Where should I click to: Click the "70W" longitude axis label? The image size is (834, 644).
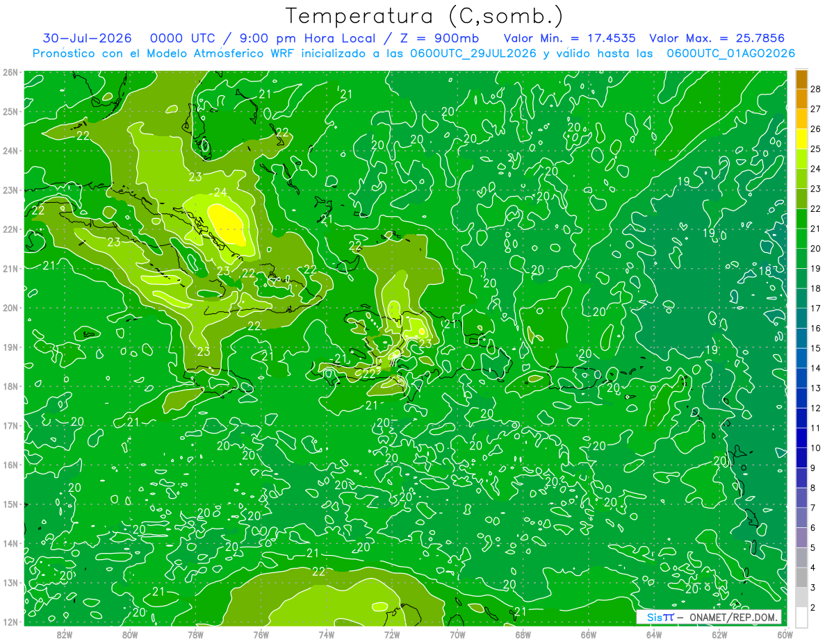point(457,634)
